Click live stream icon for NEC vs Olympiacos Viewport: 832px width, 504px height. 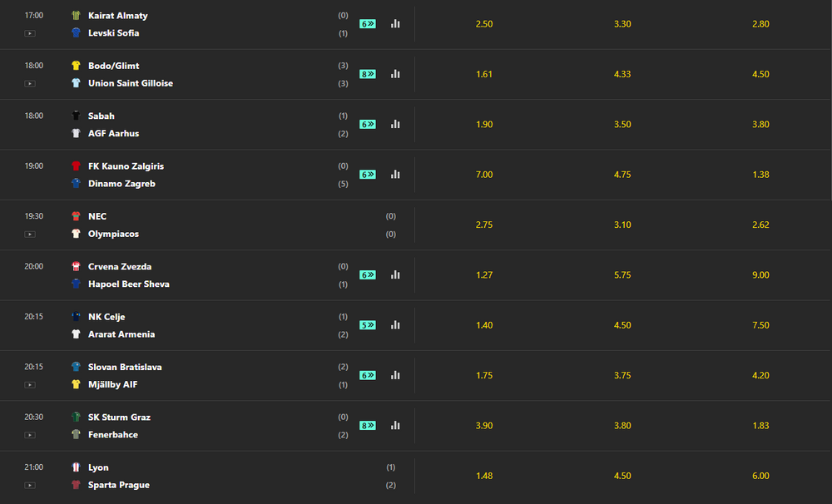tap(30, 235)
